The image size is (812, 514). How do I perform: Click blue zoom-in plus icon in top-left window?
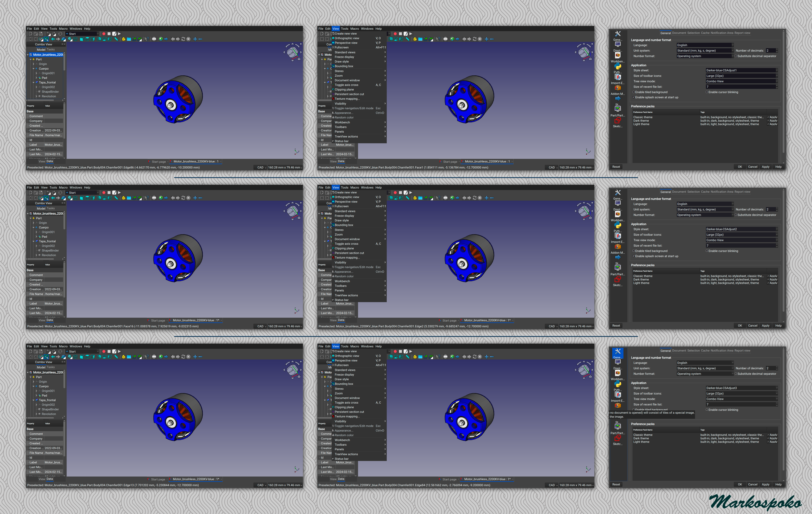click(x=195, y=39)
